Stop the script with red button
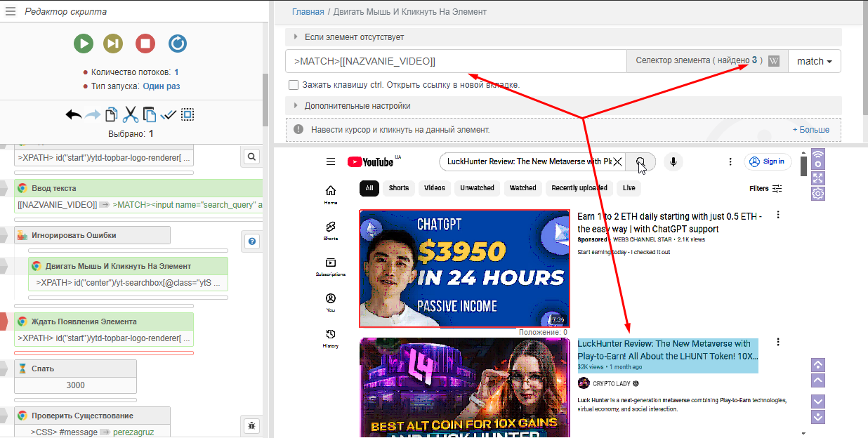Viewport: 868px width, 438px height. pos(145,44)
